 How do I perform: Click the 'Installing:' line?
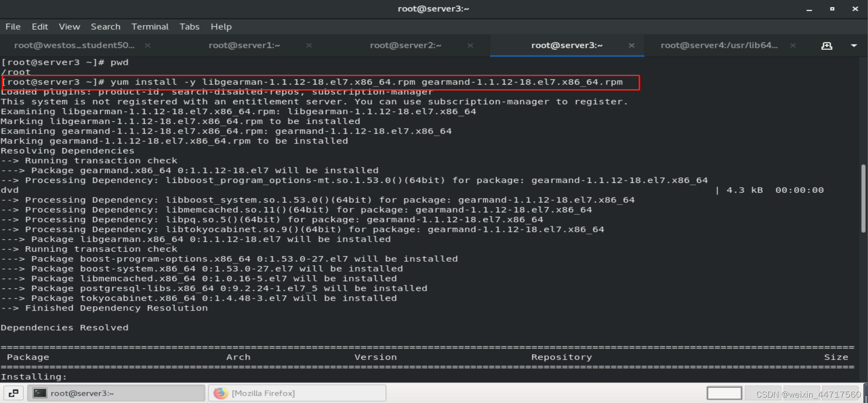click(34, 377)
